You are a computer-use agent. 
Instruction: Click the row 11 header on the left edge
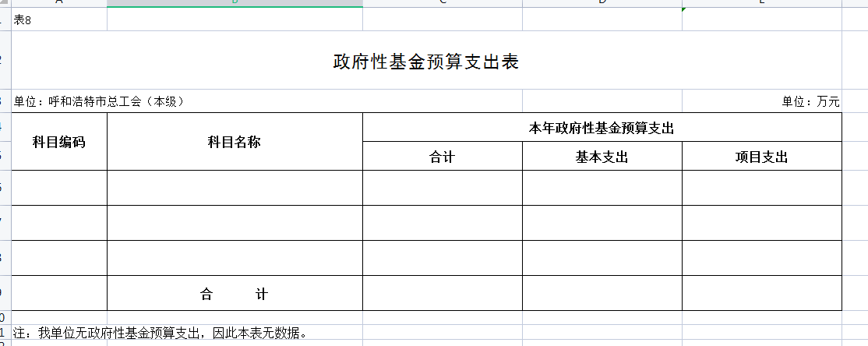5,334
